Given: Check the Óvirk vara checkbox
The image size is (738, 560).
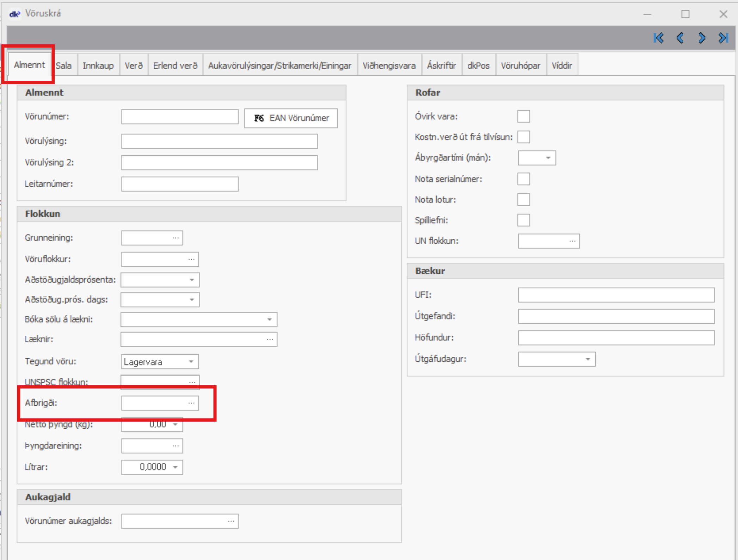Looking at the screenshot, I should (x=523, y=116).
